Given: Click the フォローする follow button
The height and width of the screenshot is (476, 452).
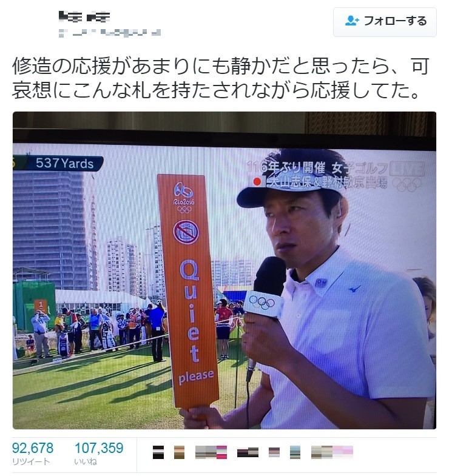Looking at the screenshot, I should tap(385, 22).
